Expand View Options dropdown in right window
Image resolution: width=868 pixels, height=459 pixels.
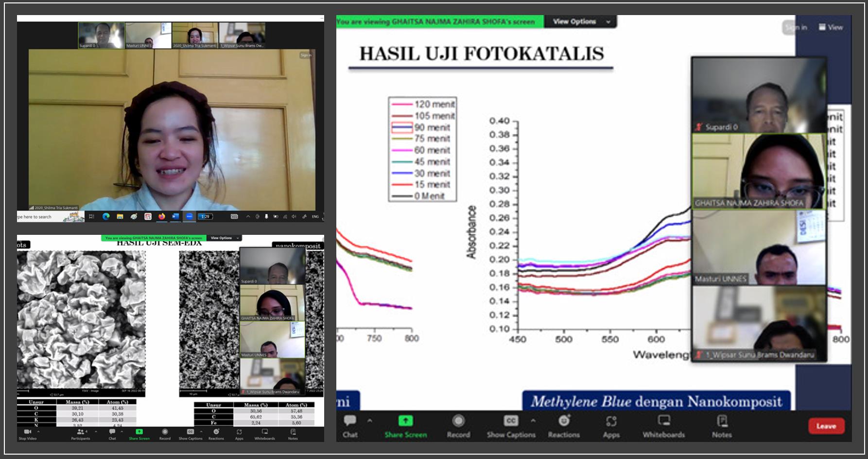[x=581, y=21]
